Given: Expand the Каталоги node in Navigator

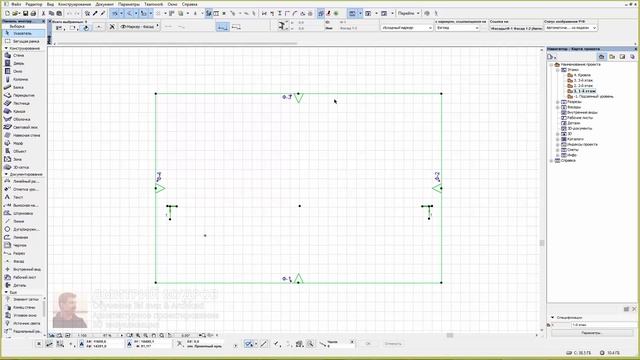Looking at the screenshot, I should [558, 139].
